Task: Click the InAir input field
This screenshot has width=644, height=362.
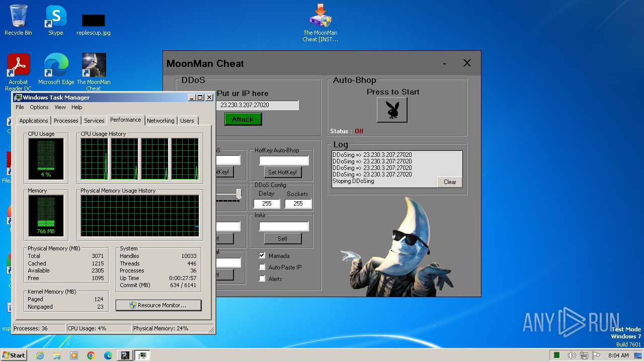Action: click(x=284, y=227)
